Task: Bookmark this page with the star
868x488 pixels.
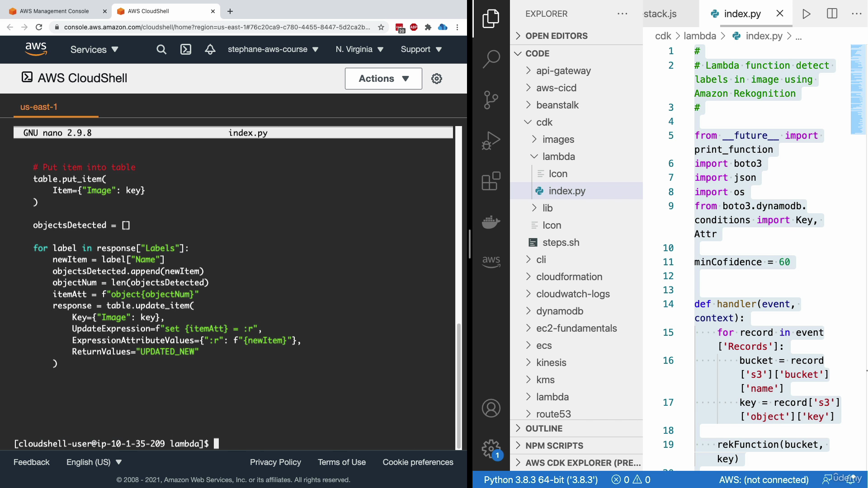Action: click(x=381, y=27)
